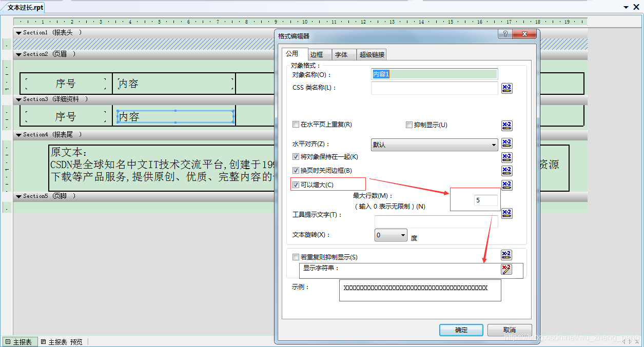Click the 取消 button
The image size is (644, 347).
(510, 330)
